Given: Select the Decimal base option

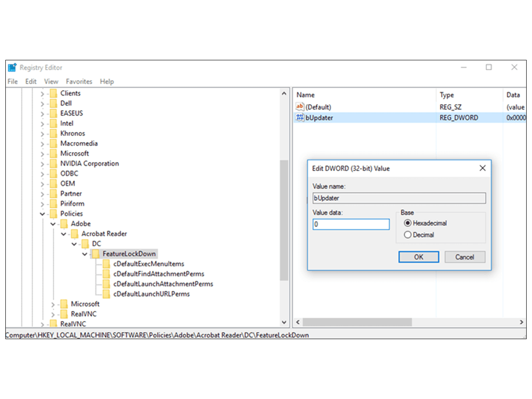Looking at the screenshot, I should click(408, 235).
